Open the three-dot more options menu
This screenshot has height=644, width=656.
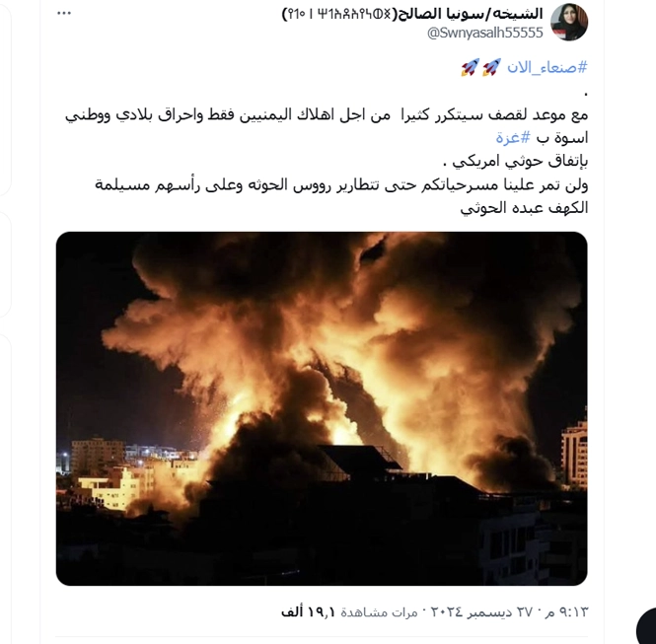[63, 14]
